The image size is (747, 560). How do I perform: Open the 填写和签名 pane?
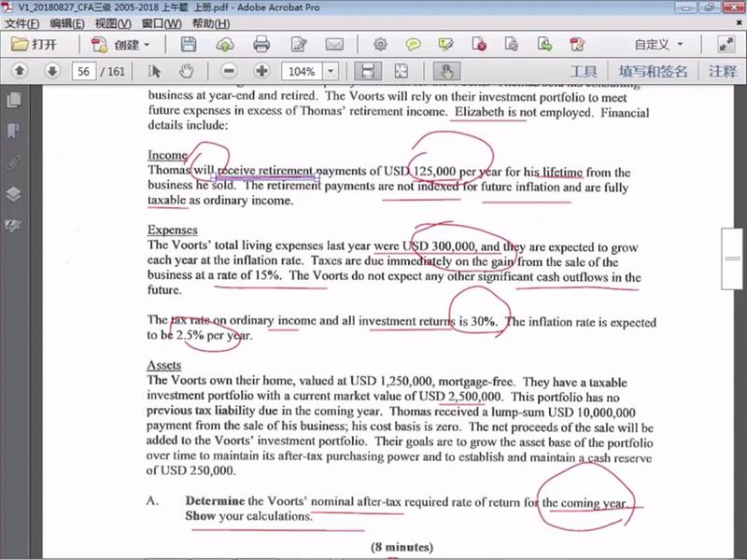pyautogui.click(x=653, y=71)
